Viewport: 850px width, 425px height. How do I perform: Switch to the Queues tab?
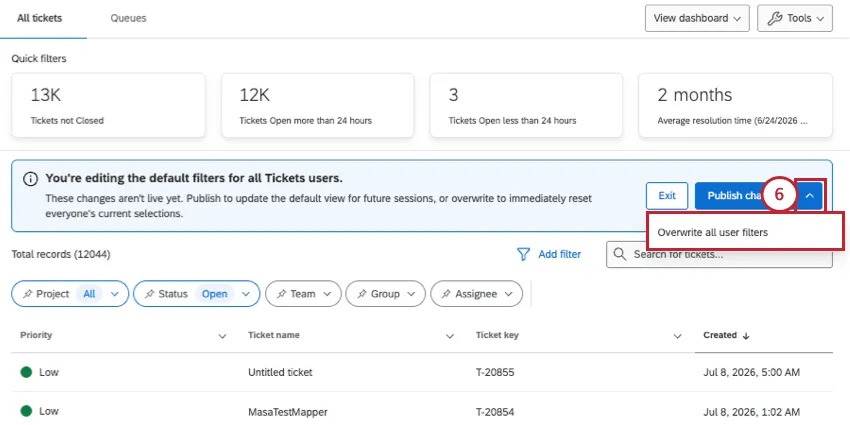click(x=128, y=18)
